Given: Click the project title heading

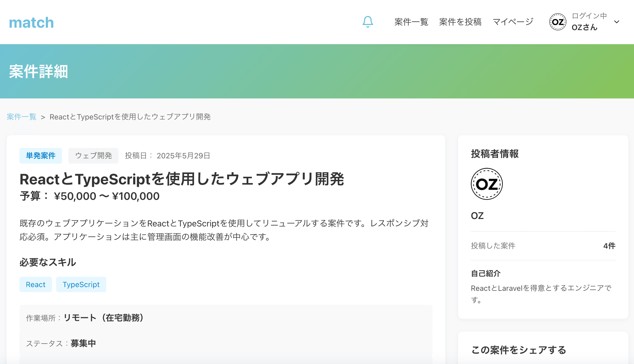Looking at the screenshot, I should coord(182,179).
